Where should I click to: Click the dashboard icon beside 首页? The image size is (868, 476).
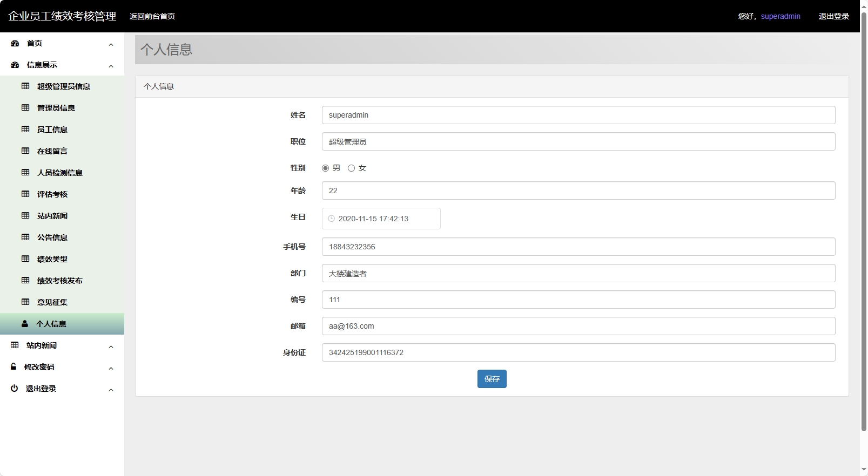coord(15,43)
